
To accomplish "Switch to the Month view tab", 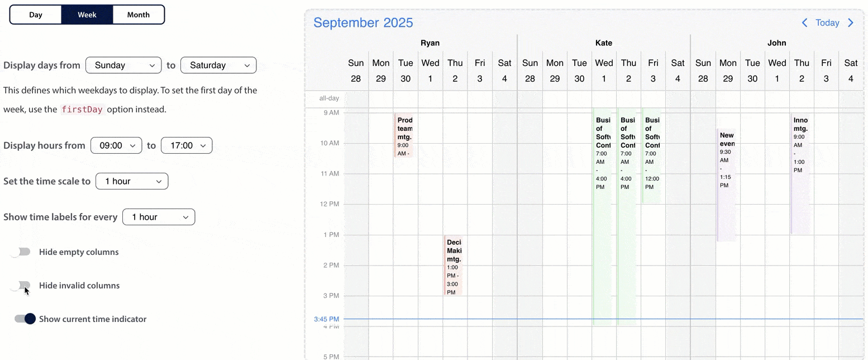I will (x=139, y=15).
